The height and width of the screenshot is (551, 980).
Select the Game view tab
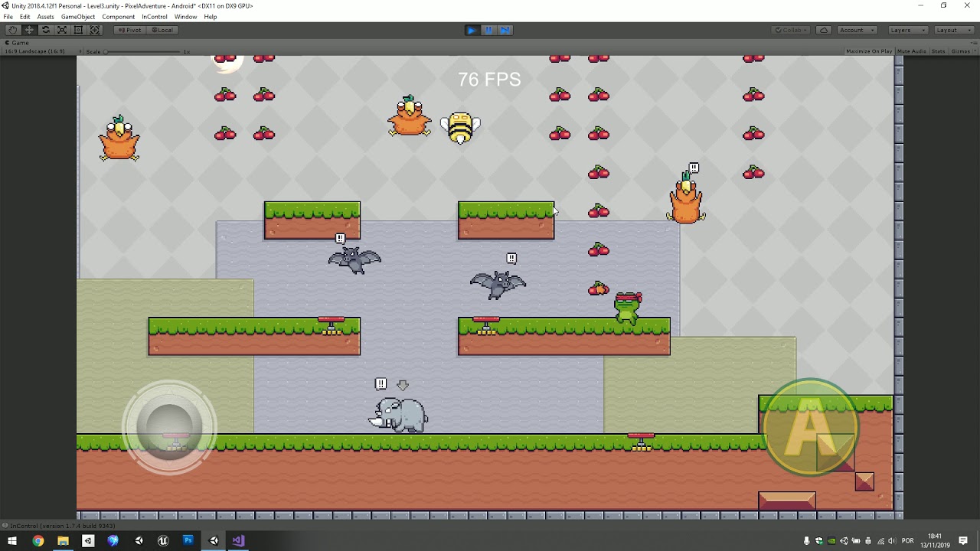(x=17, y=43)
